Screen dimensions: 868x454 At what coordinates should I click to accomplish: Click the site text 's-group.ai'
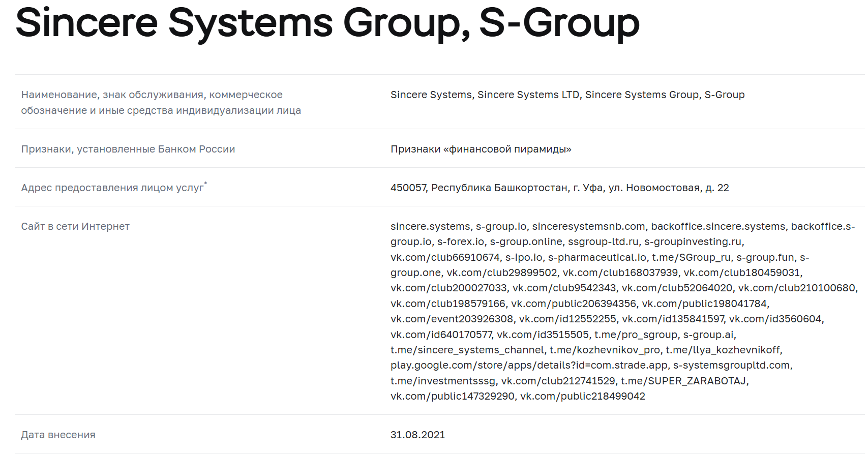point(708,335)
